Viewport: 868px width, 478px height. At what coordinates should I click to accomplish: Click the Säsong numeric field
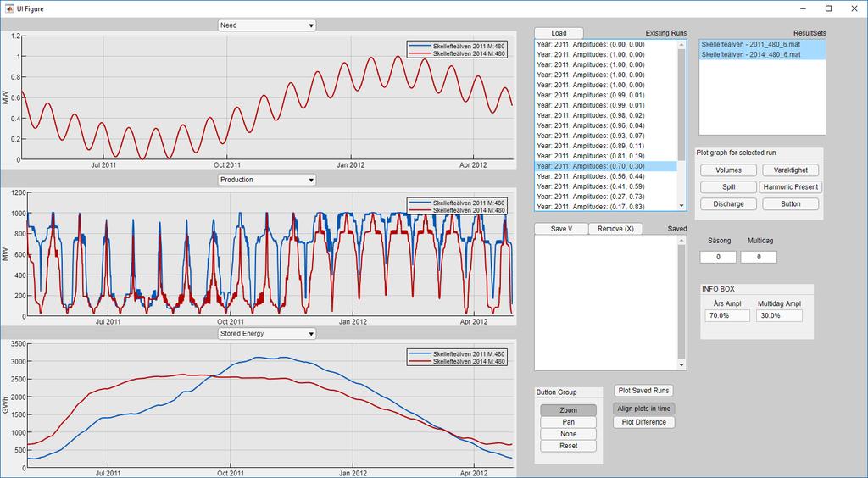(x=718, y=257)
